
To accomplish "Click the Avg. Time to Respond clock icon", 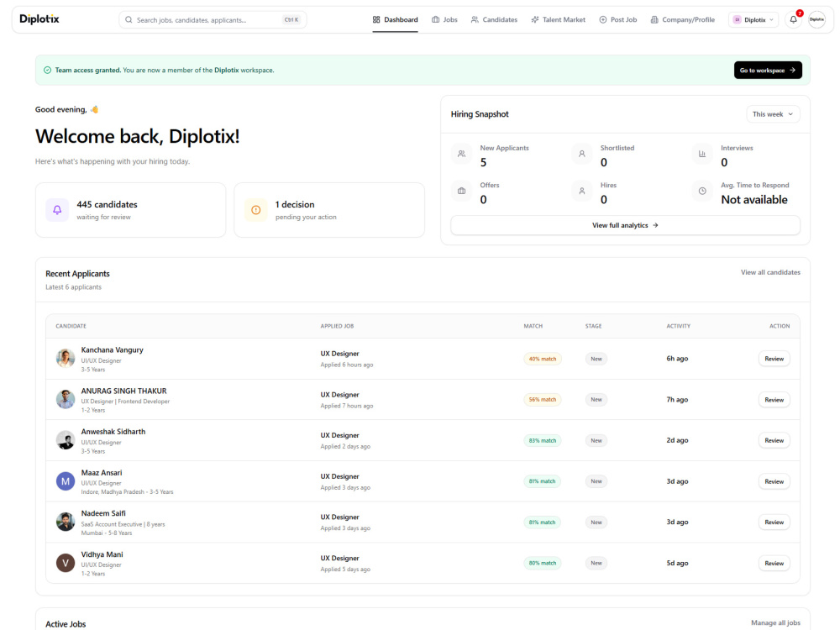I will tap(701, 192).
